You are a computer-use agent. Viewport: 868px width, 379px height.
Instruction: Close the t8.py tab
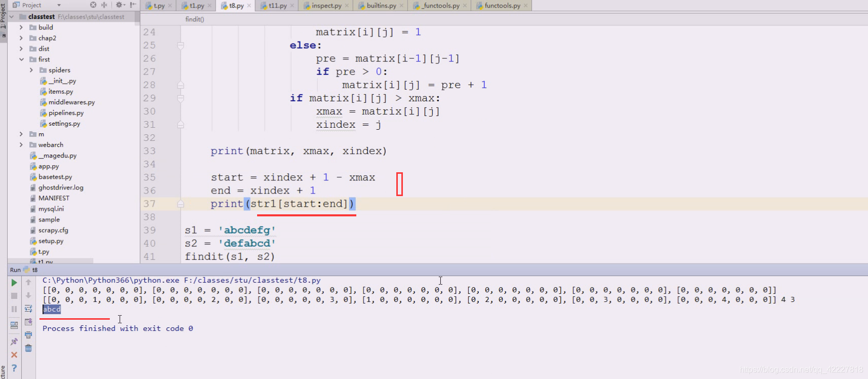click(249, 6)
